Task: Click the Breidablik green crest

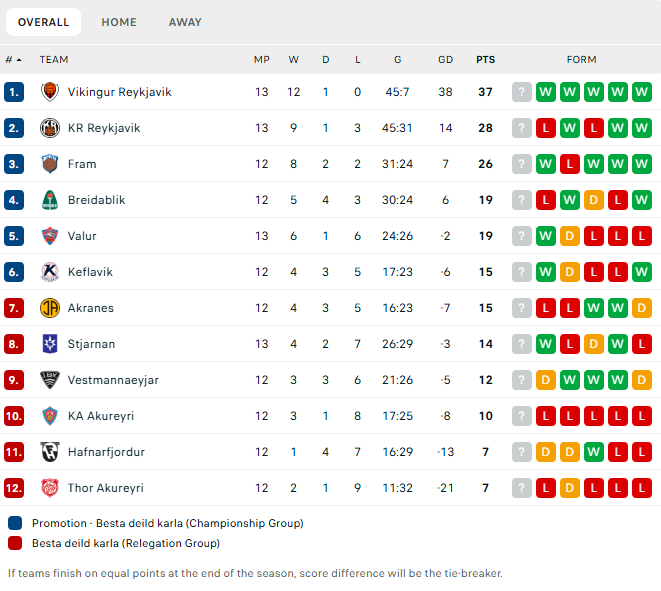Action: (x=50, y=200)
